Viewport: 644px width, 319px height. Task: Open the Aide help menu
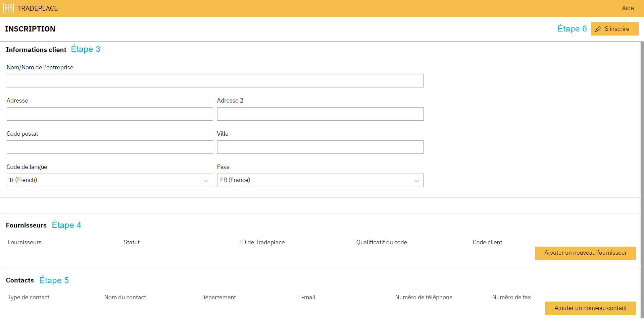[x=628, y=8]
